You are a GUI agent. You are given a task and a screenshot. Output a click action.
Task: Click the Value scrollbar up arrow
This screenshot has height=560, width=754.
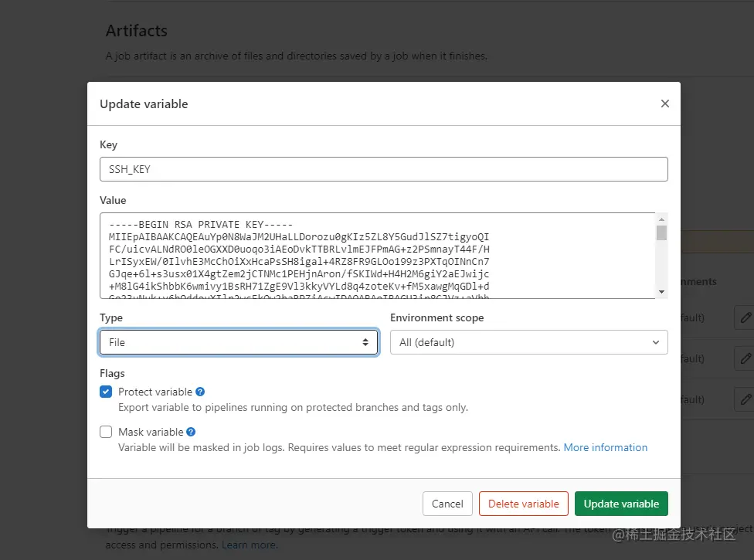click(661, 219)
